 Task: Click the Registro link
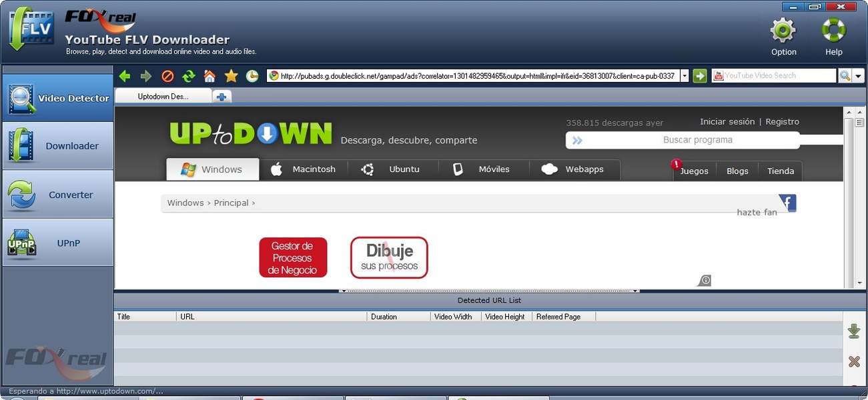pos(782,121)
